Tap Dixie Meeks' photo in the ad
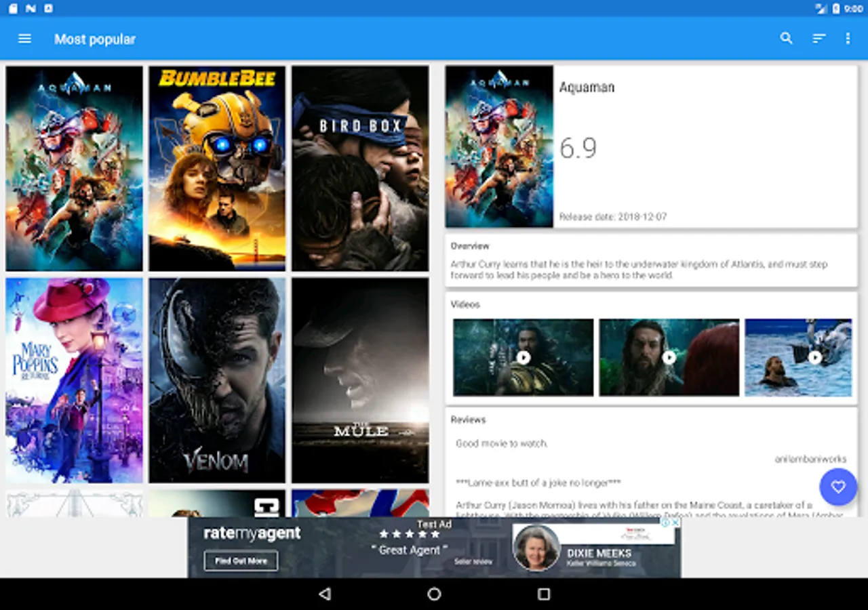Viewport: 868px width, 610px height. coord(536,547)
